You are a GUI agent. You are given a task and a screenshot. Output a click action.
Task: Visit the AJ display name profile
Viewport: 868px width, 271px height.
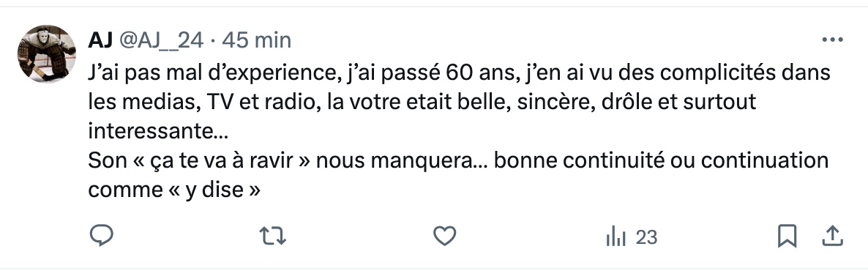[x=100, y=40]
